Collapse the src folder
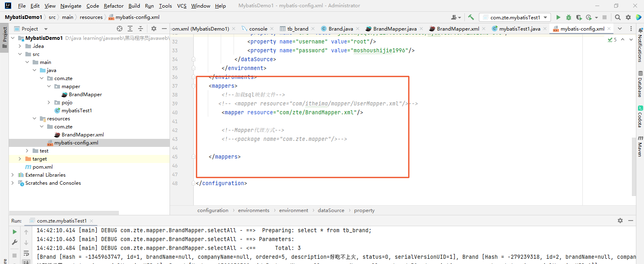Image resolution: width=644 pixels, height=264 pixels. point(20,54)
